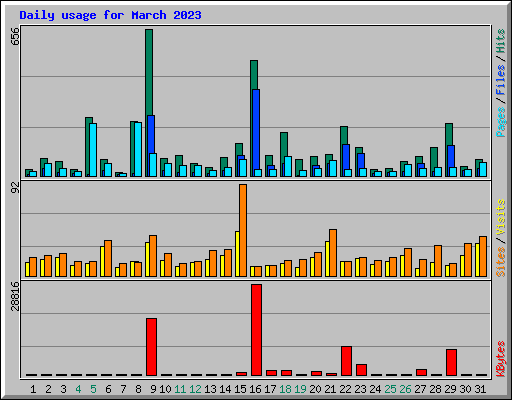The height and width of the screenshot is (400, 512).
Task: Click the 28816 KBytes axis label
Action: click(15, 296)
